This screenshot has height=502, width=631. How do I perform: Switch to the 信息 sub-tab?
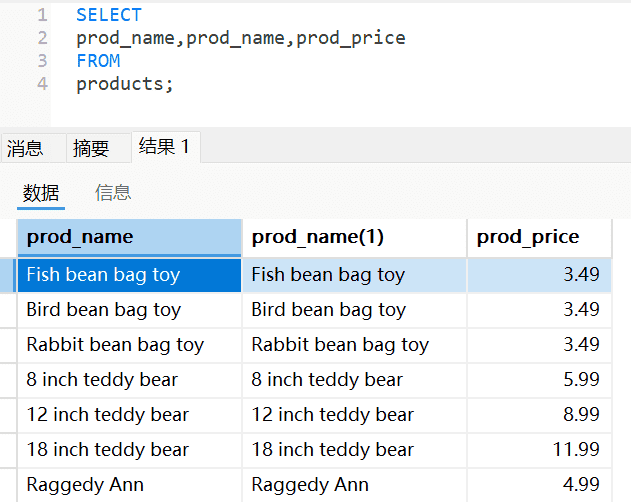[x=113, y=193]
